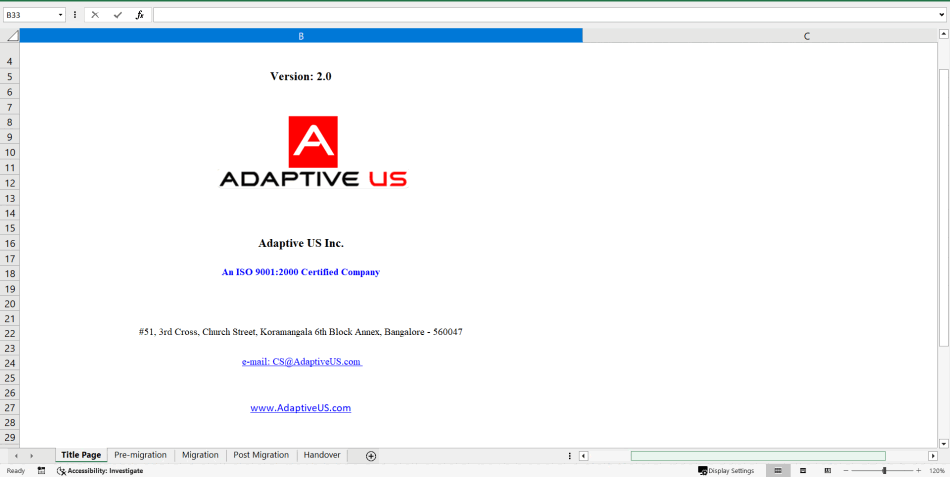This screenshot has height=478, width=950.
Task: Expand the formula bar with chevron
Action: [940, 15]
